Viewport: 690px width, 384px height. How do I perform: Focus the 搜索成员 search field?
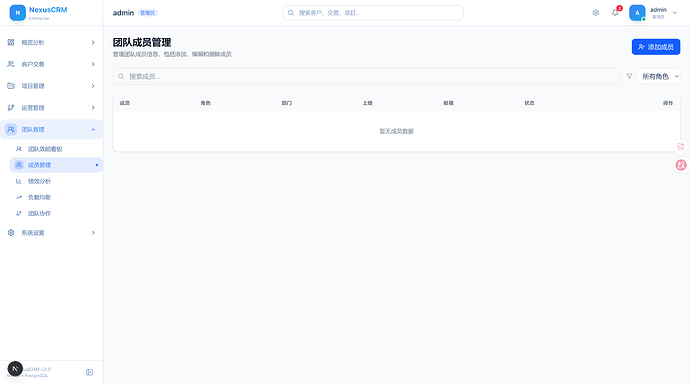coord(366,77)
